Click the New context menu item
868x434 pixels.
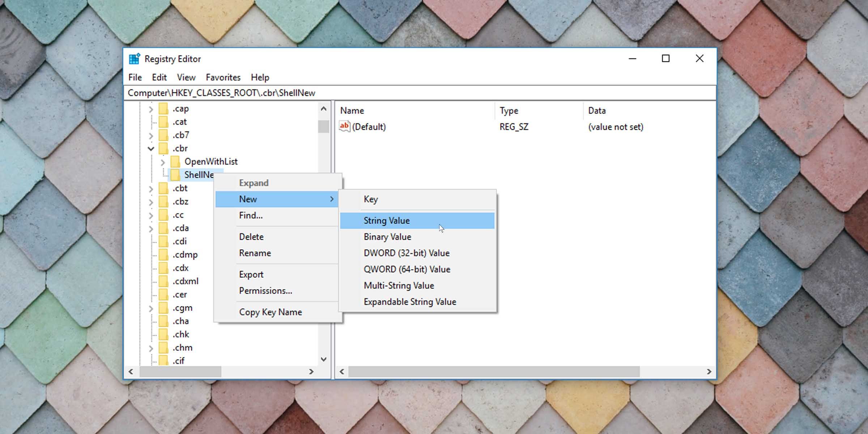point(277,199)
